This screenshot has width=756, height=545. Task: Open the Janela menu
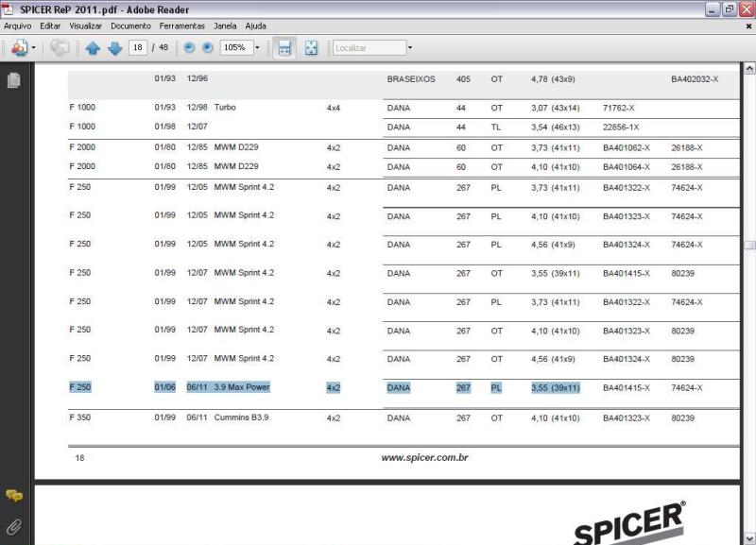tap(225, 26)
